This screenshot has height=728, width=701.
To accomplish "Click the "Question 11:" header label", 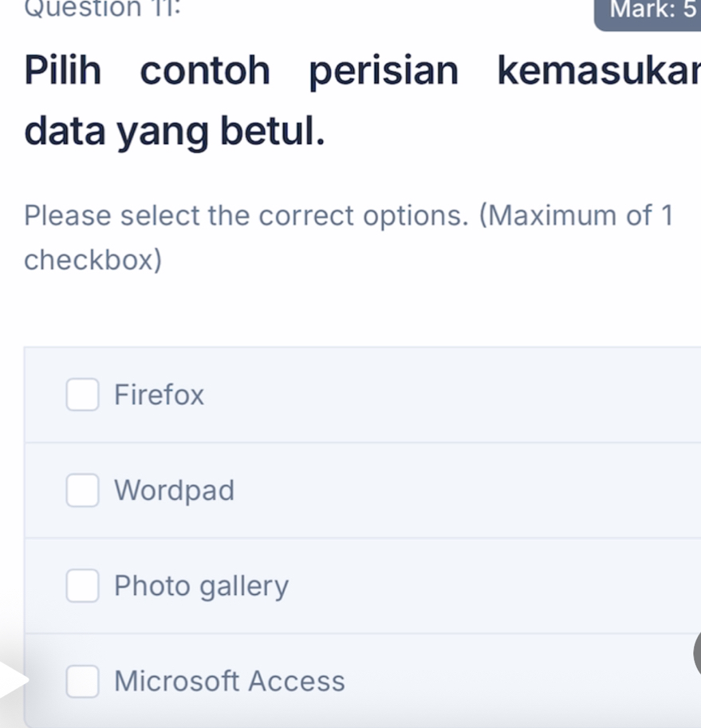I will (59, 10).
